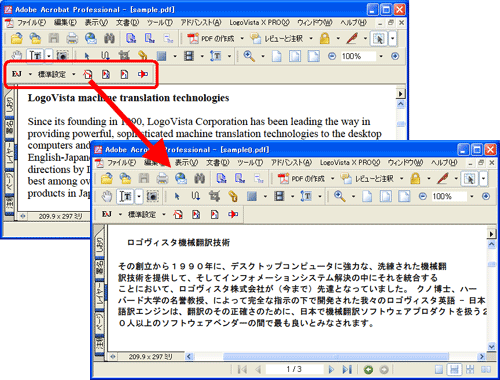Select Continuous page layout icon in status bar
Viewport: 500px width, 380px height.
[x=454, y=369]
